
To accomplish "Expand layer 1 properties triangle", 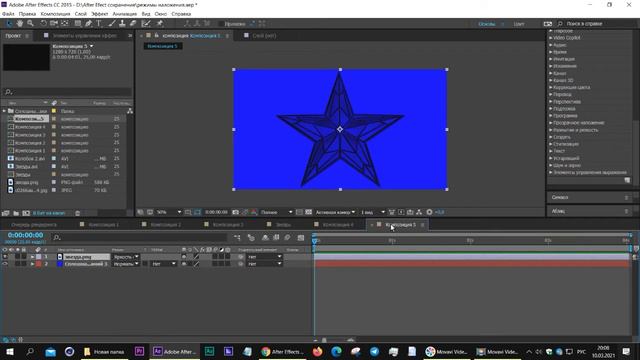I will 32,257.
